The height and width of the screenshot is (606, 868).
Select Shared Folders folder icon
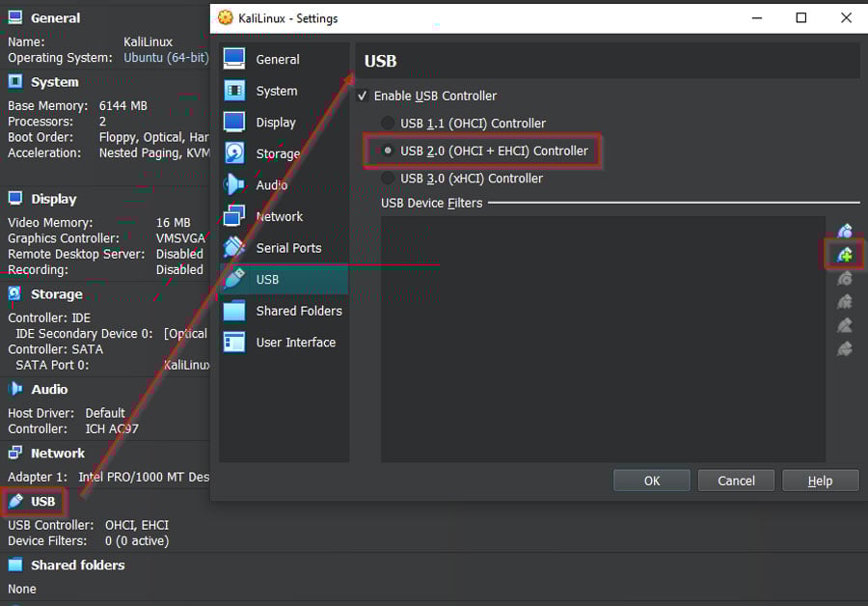point(234,311)
